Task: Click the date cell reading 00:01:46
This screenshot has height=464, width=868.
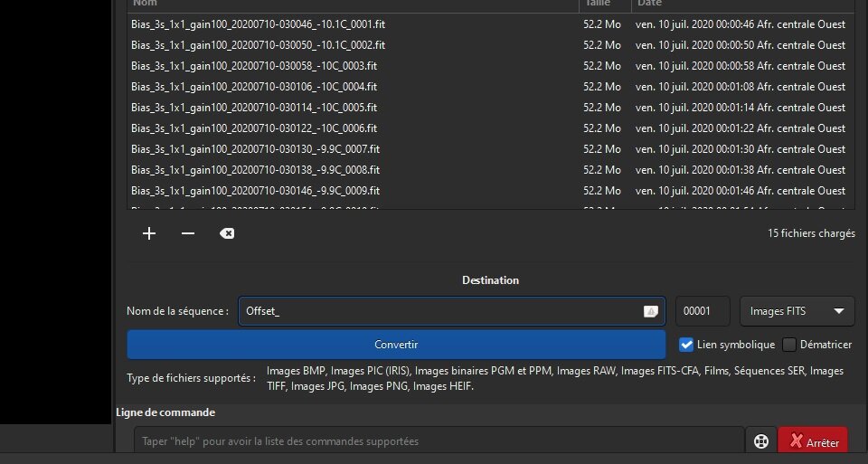Action: [741, 191]
